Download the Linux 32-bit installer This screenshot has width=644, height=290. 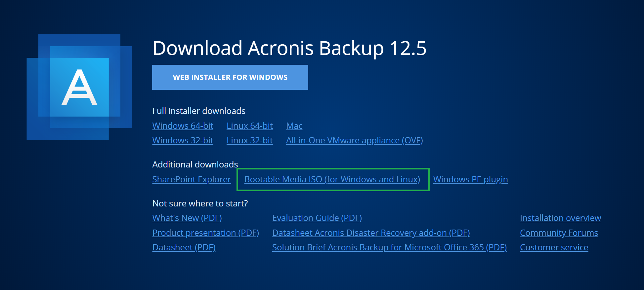click(x=249, y=140)
